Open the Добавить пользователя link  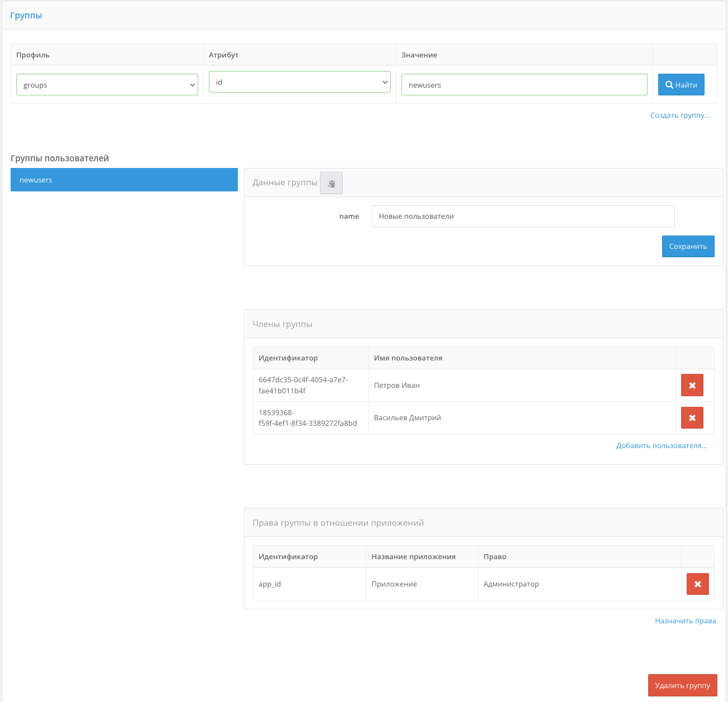pyautogui.click(x=662, y=445)
